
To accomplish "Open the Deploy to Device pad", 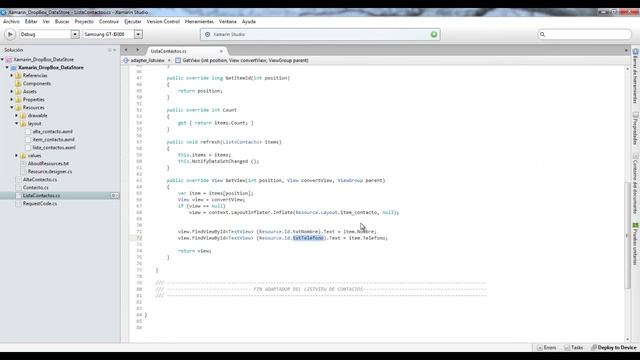I will (x=614, y=348).
